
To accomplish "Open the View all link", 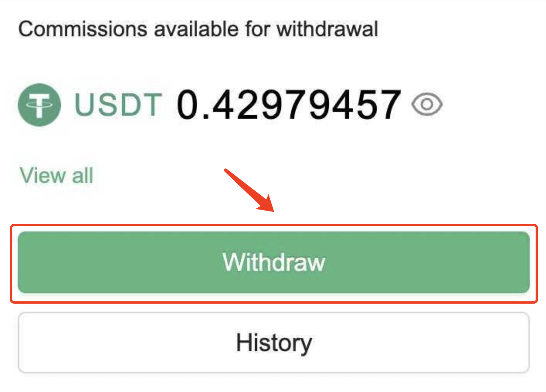I will (x=56, y=176).
